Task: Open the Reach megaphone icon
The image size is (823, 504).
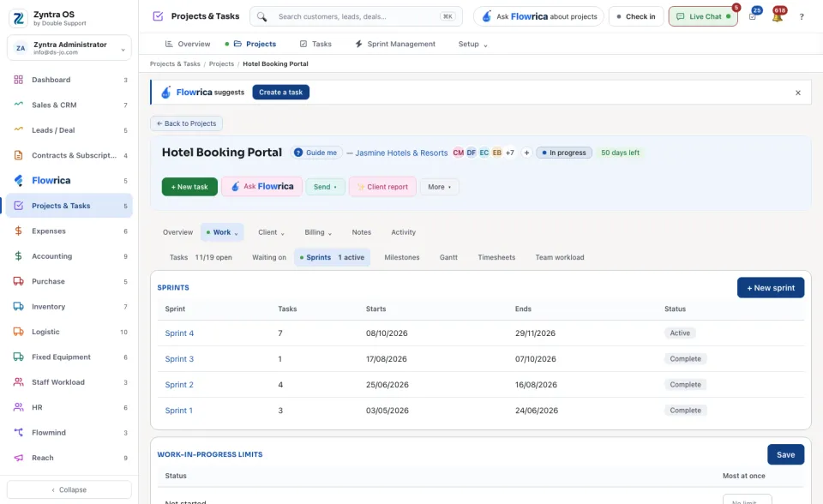Action: (18, 458)
